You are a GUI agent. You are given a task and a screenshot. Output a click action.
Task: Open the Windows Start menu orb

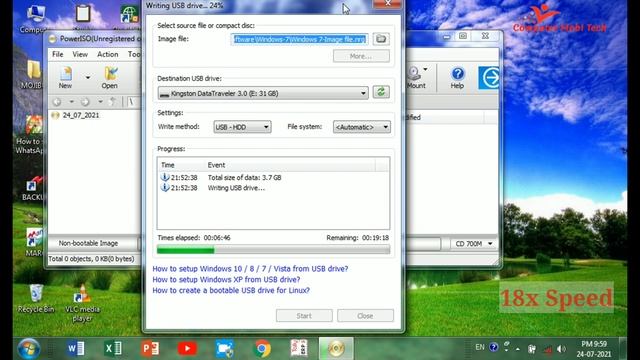coord(29,349)
